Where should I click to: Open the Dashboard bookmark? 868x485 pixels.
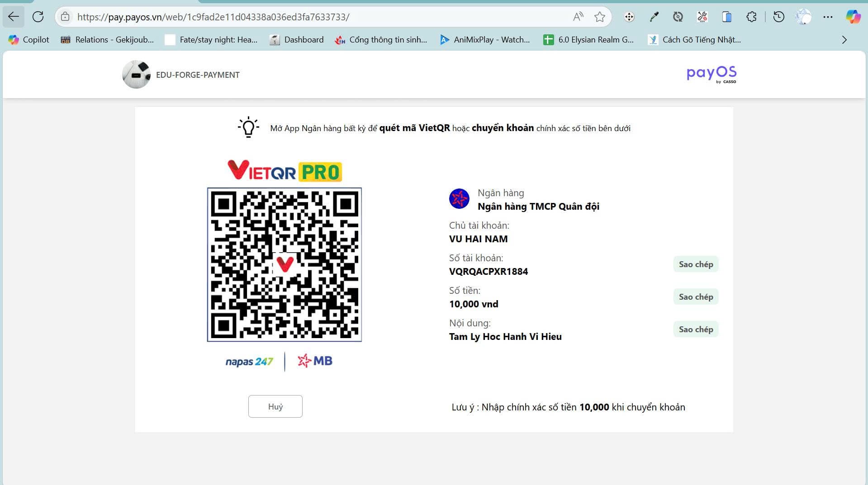[297, 40]
